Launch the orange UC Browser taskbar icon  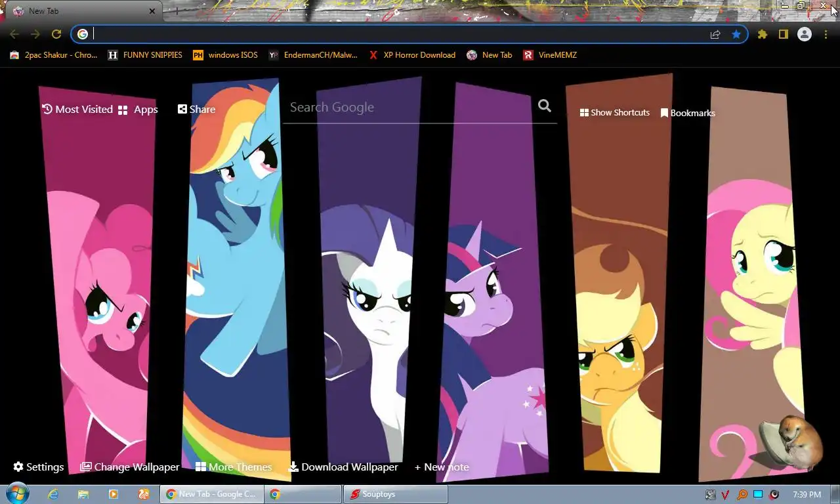coord(144,494)
